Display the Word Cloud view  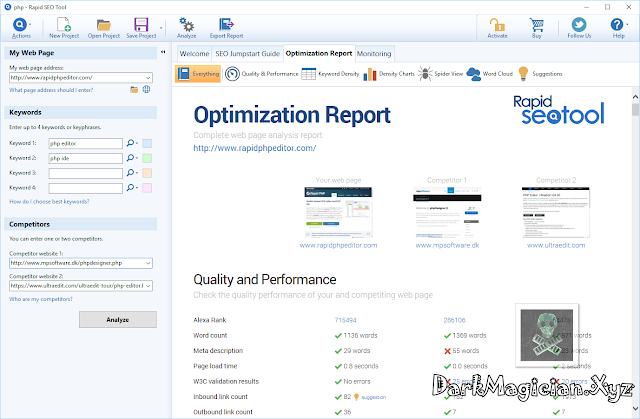(489, 74)
